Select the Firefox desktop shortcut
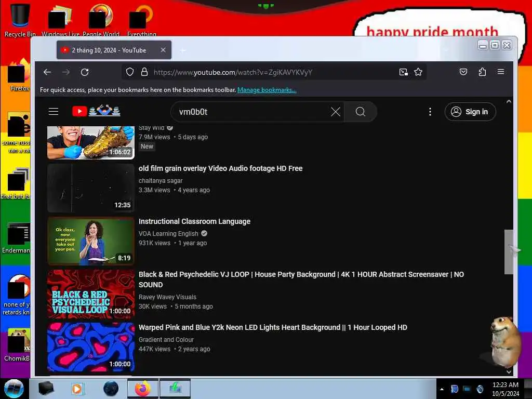The height and width of the screenshot is (399, 532). (19, 75)
